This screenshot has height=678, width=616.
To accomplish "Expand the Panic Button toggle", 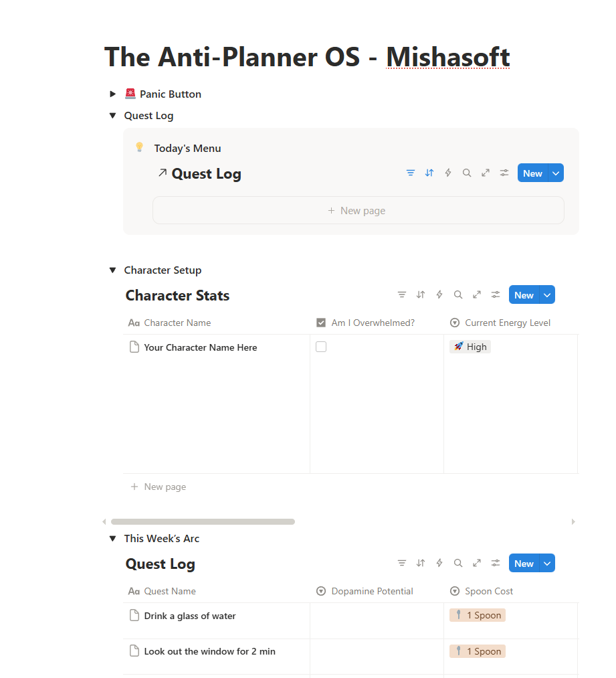I will coord(113,94).
